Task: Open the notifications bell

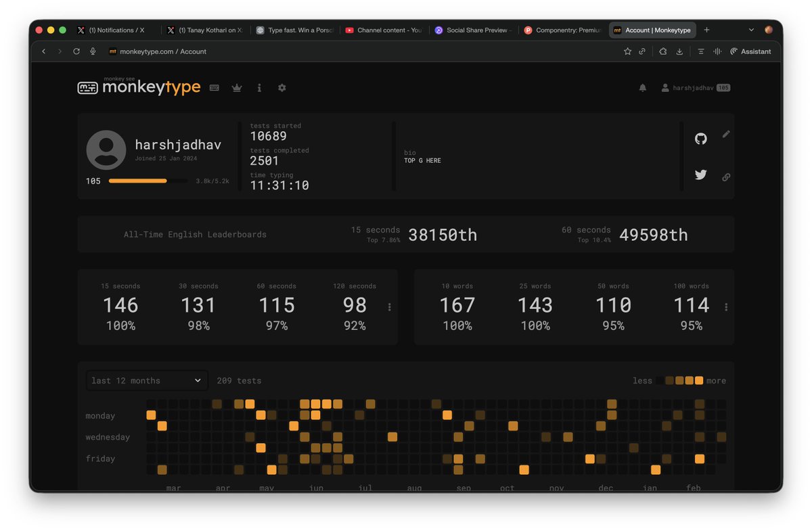Action: pos(643,88)
